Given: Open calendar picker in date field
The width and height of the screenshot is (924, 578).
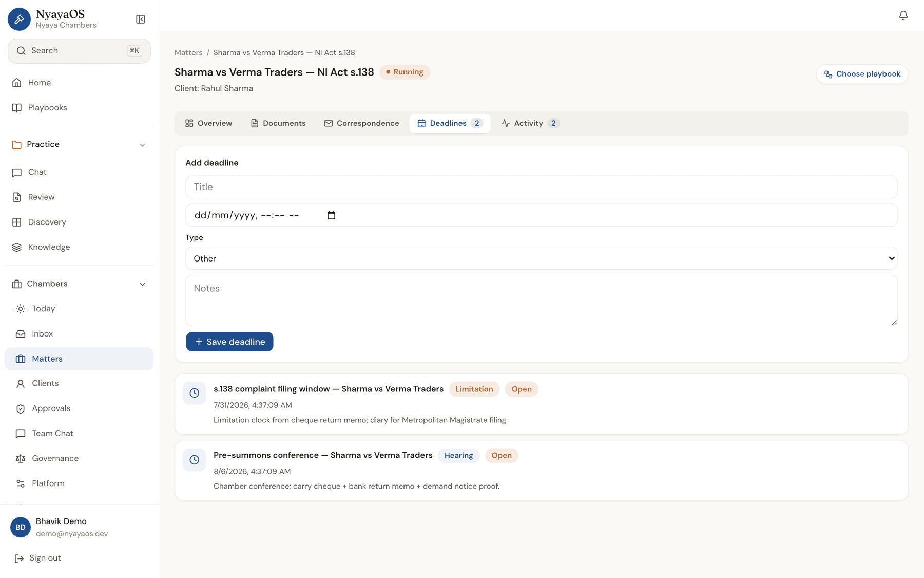Looking at the screenshot, I should 331,215.
